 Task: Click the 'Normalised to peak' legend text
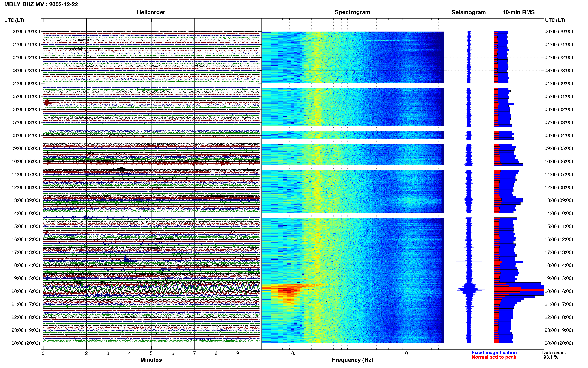click(494, 357)
